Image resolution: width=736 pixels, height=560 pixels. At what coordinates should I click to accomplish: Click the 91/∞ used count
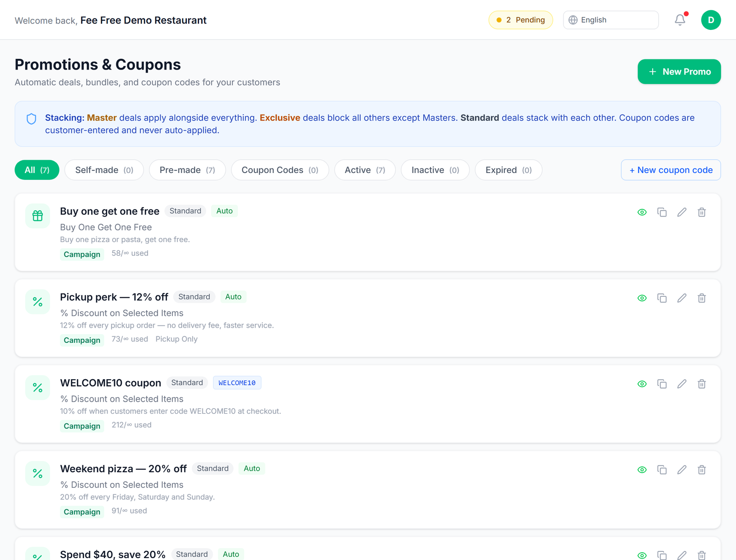tap(129, 511)
